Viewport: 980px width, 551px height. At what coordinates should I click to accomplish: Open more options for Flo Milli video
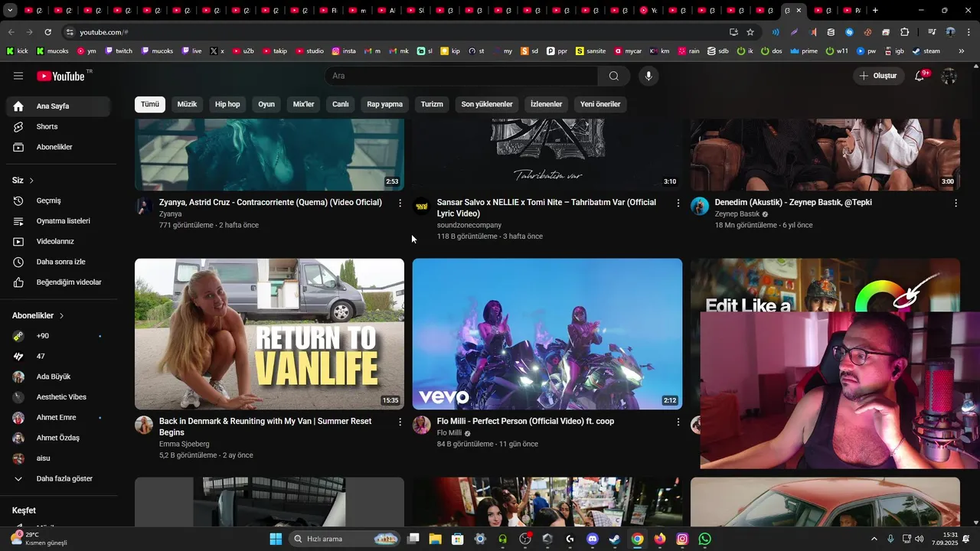point(678,422)
